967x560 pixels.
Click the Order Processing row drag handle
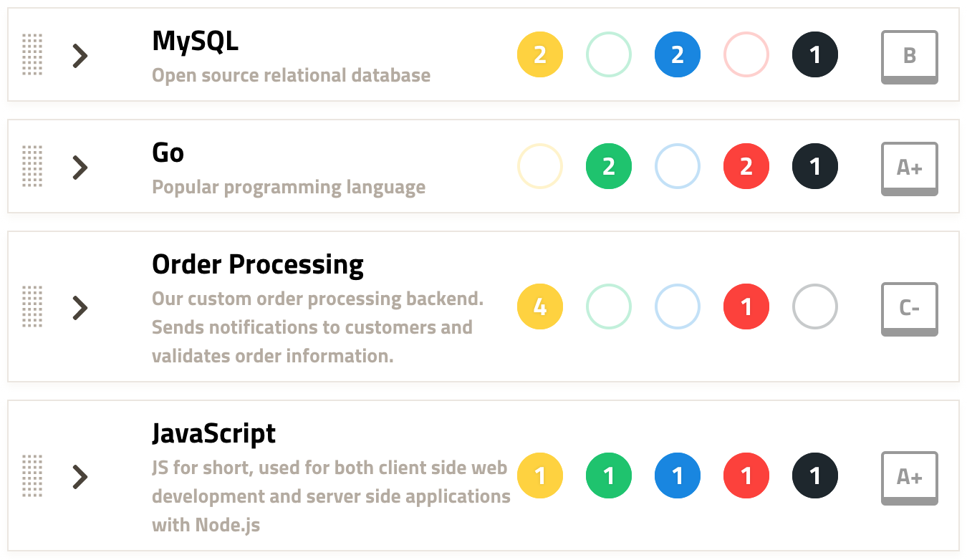(32, 306)
